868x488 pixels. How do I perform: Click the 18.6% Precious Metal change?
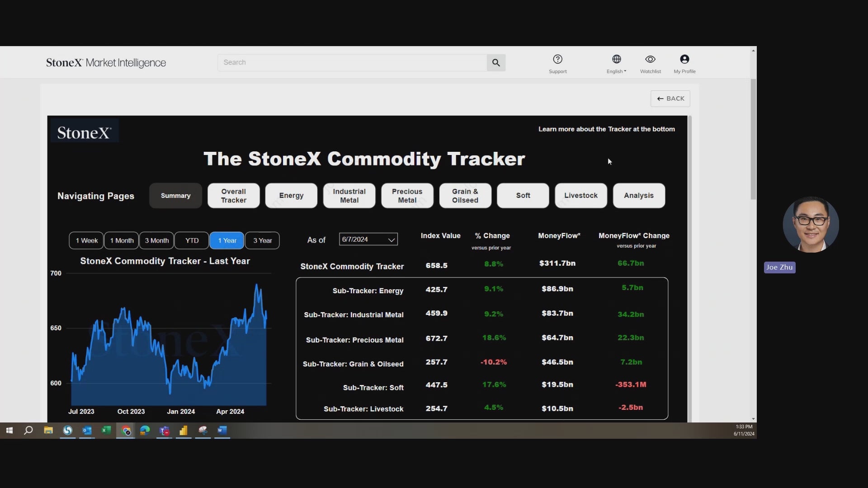(x=494, y=338)
